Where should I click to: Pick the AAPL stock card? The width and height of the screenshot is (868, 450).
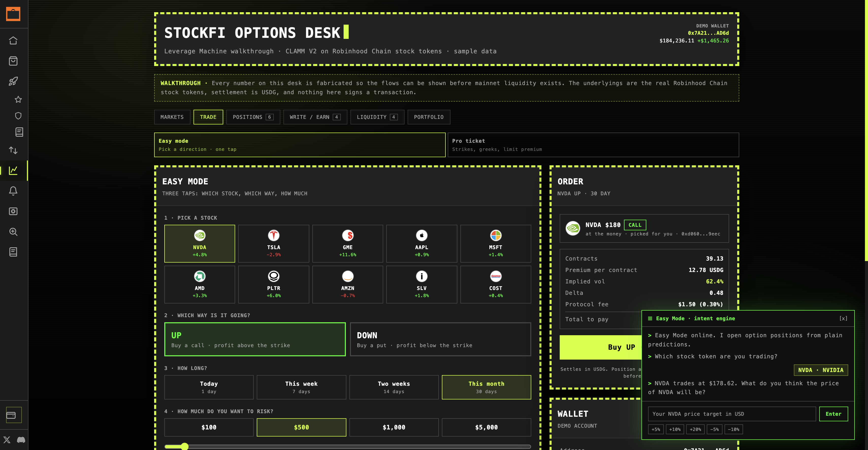point(422,244)
